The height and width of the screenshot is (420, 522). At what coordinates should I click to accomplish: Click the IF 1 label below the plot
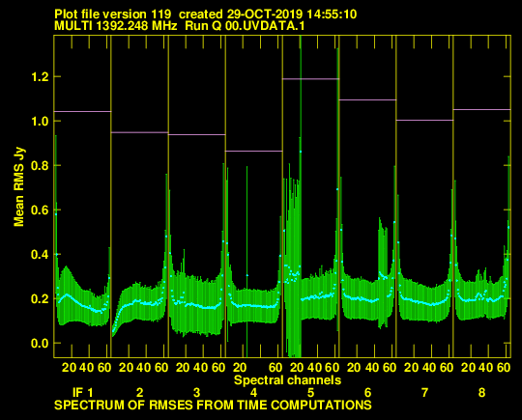tap(83, 393)
